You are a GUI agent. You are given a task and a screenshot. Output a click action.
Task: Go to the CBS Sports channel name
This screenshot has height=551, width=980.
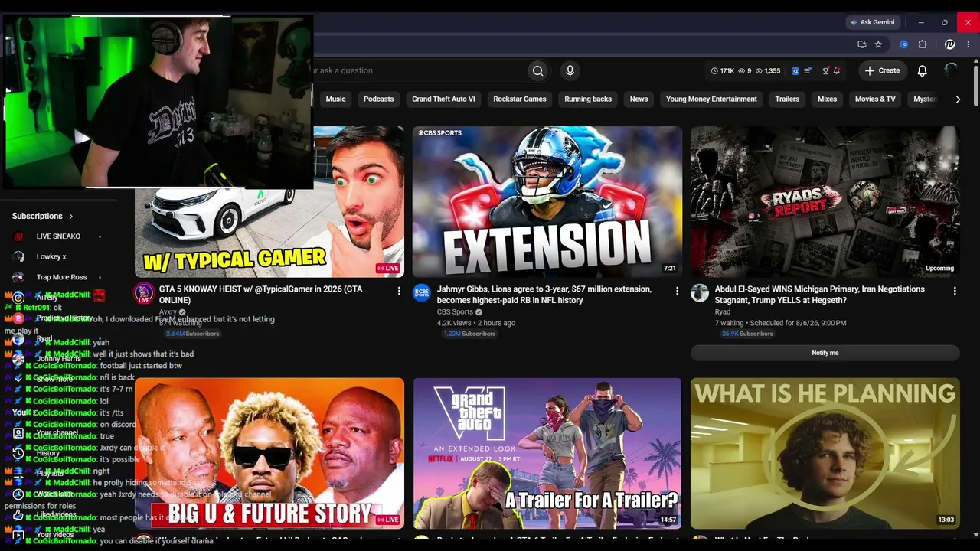coord(455,312)
